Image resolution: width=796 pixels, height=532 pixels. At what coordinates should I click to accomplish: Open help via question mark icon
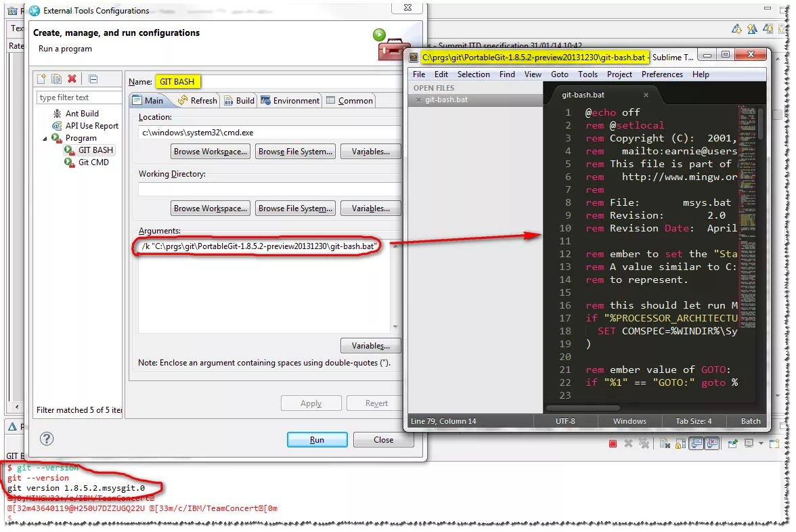[x=47, y=439]
